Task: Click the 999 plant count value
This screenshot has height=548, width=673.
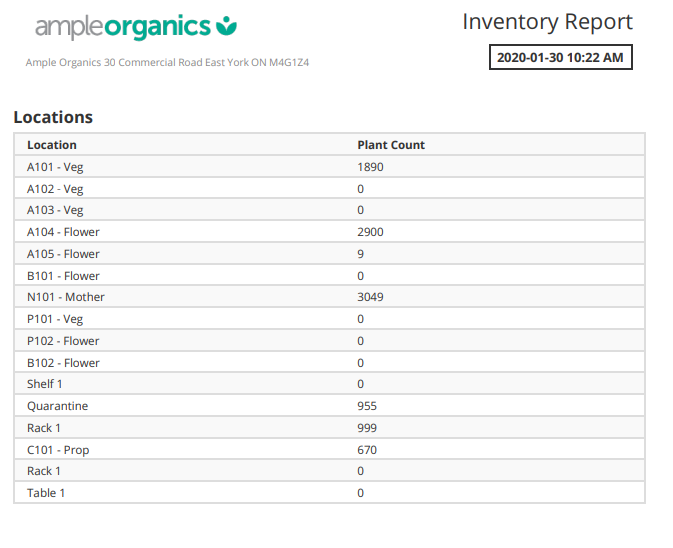Action: [x=367, y=428]
